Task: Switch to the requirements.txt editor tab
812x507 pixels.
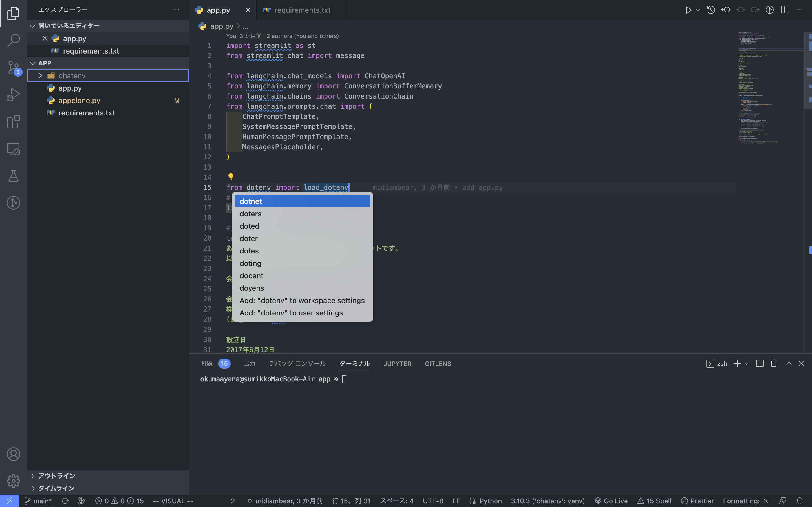Action: [x=301, y=10]
